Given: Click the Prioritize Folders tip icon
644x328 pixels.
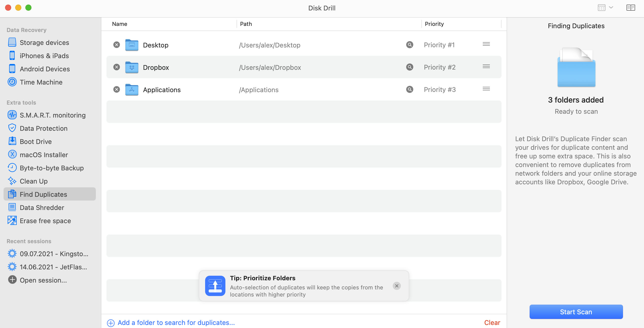Looking at the screenshot, I should (215, 286).
